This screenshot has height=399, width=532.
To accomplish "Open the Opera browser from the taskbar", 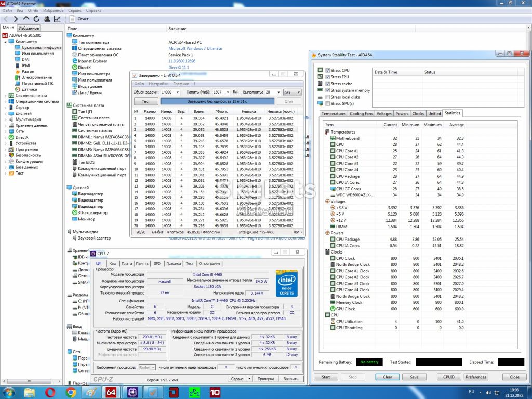I will point(50,392).
